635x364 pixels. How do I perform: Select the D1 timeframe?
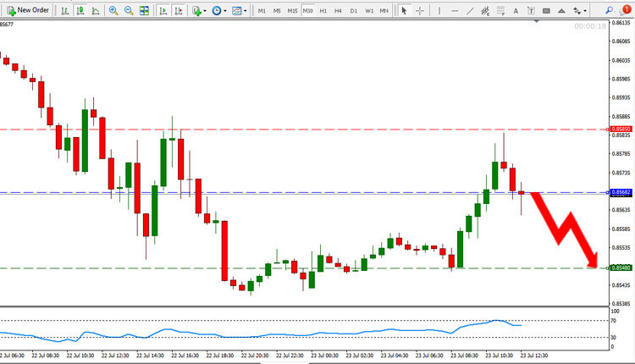click(354, 11)
